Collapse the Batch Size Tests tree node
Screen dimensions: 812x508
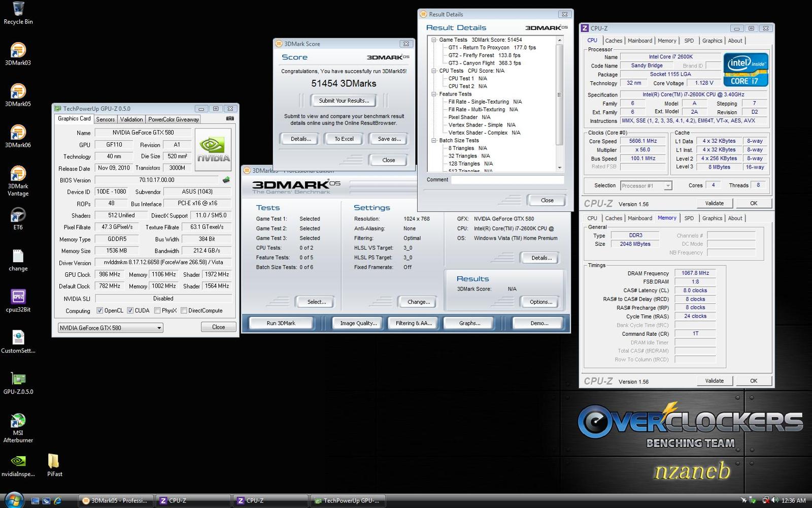tap(434, 140)
